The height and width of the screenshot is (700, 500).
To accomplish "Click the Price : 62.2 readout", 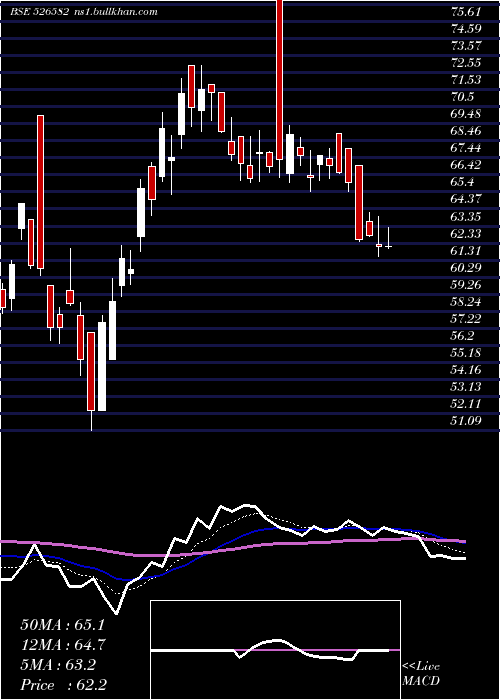I will [x=63, y=685].
